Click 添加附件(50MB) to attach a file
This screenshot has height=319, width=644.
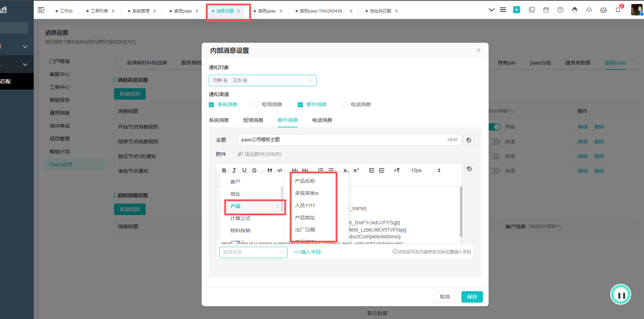click(259, 154)
